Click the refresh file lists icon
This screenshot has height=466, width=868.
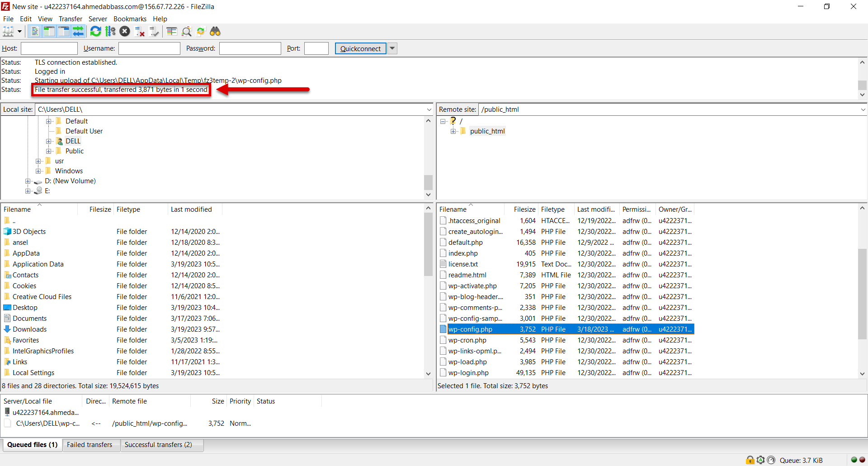(95, 31)
